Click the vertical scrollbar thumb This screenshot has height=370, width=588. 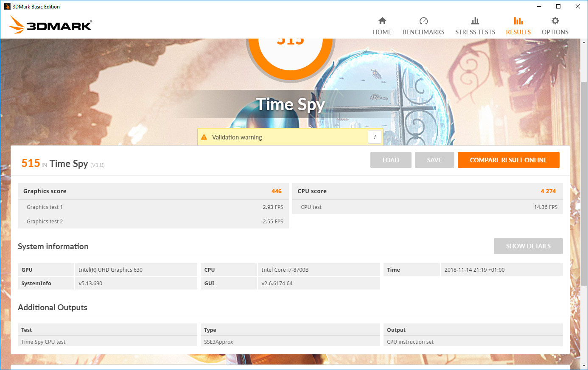(584, 184)
